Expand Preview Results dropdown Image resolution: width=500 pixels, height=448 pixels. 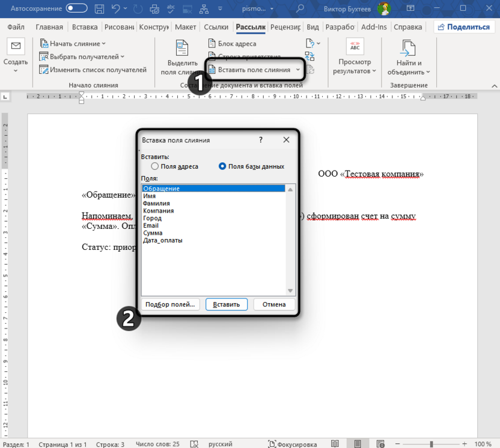pyautogui.click(x=374, y=71)
